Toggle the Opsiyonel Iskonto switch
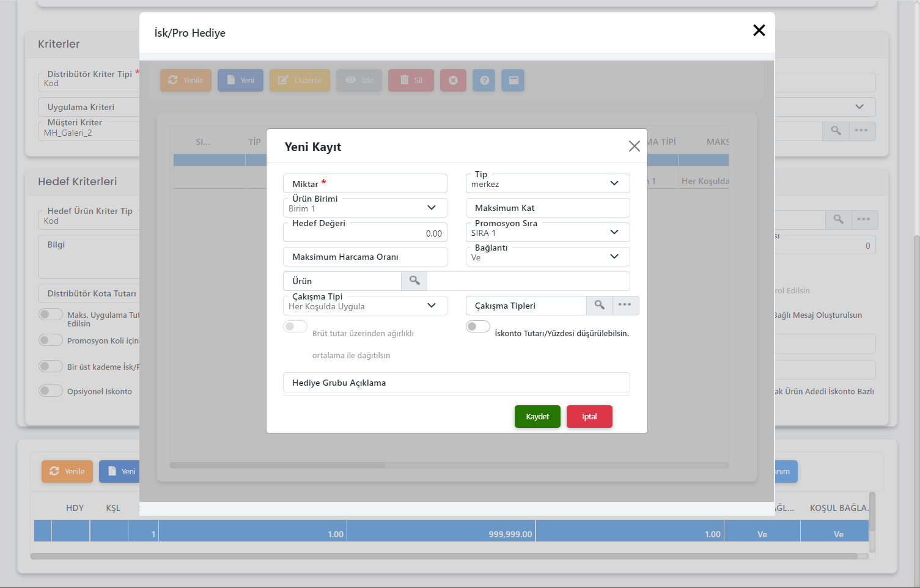This screenshot has height=588, width=920. tap(51, 391)
